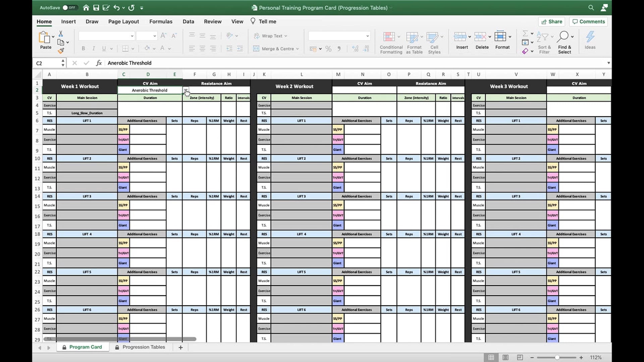The image size is (644, 362).
Task: Click the Clear eraser icon
Action: coord(525,51)
